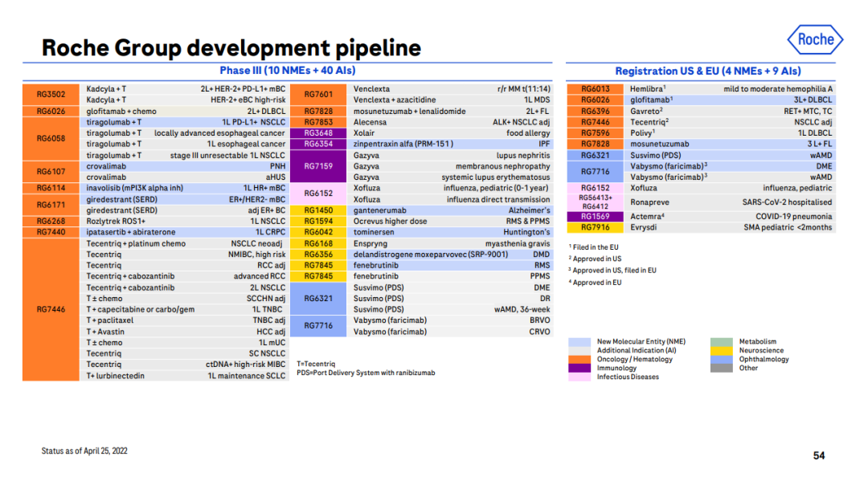Select the 'ipatasertib + abiraterone' entry
Image resolution: width=868 pixels, height=485 pixels.
131,232
